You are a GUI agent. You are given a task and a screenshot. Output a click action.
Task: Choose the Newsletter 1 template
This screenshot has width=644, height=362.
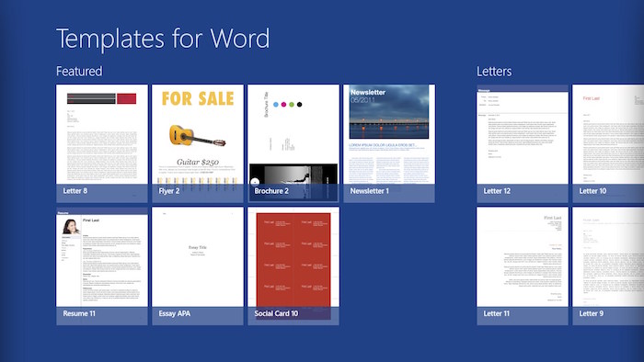point(389,143)
